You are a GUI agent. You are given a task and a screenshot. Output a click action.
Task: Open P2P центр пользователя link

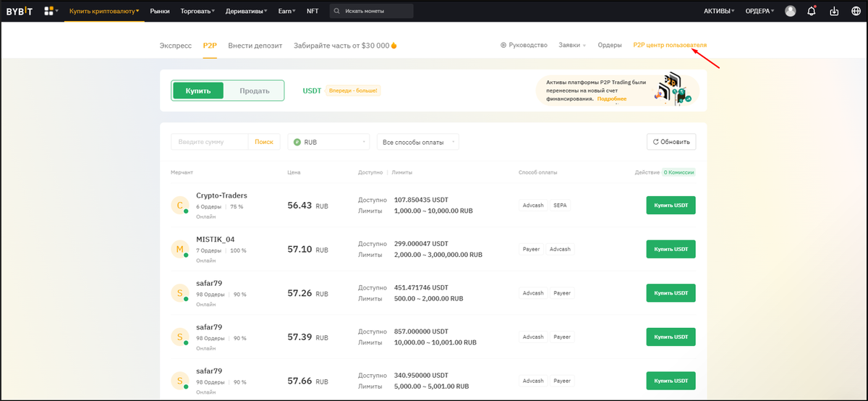[x=670, y=45]
